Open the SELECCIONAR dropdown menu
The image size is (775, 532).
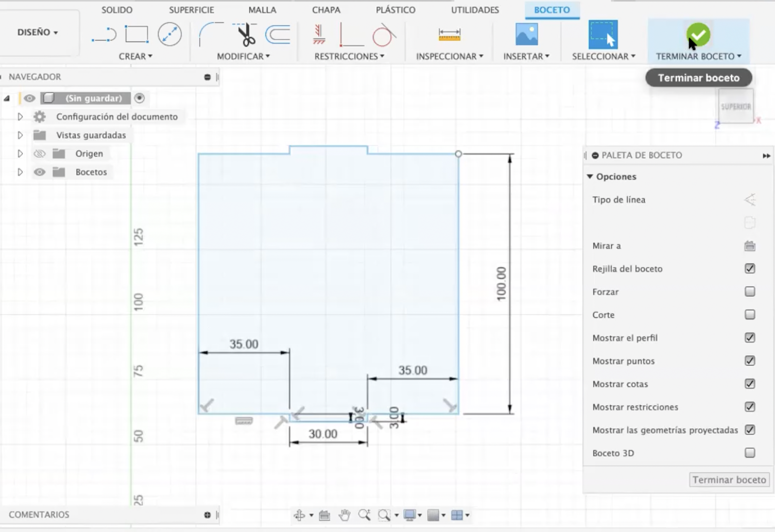[604, 56]
